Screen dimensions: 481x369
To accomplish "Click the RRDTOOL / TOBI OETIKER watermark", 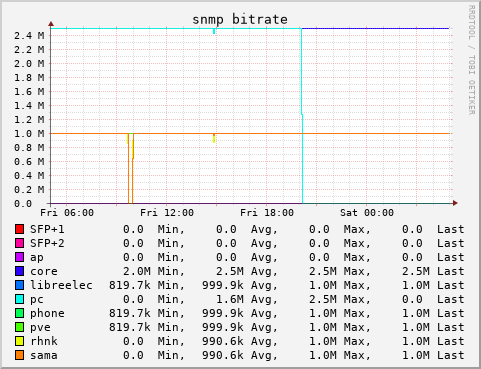I will 472,60.
